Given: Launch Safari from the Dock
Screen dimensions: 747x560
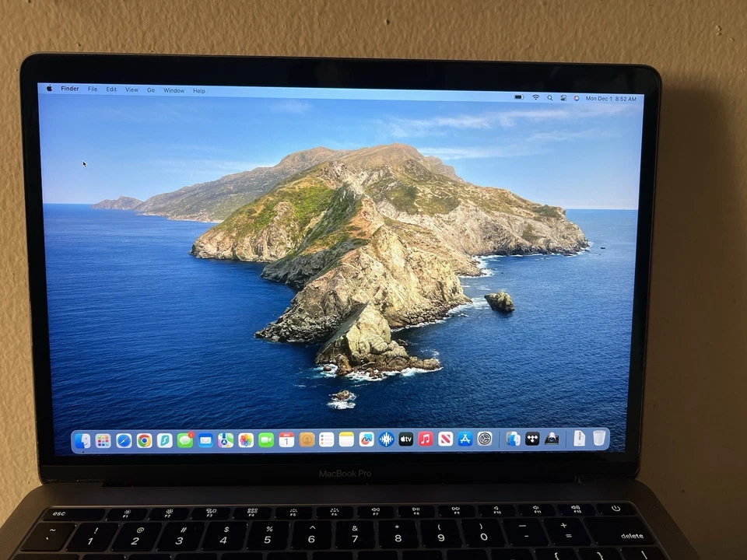Looking at the screenshot, I should [122, 439].
